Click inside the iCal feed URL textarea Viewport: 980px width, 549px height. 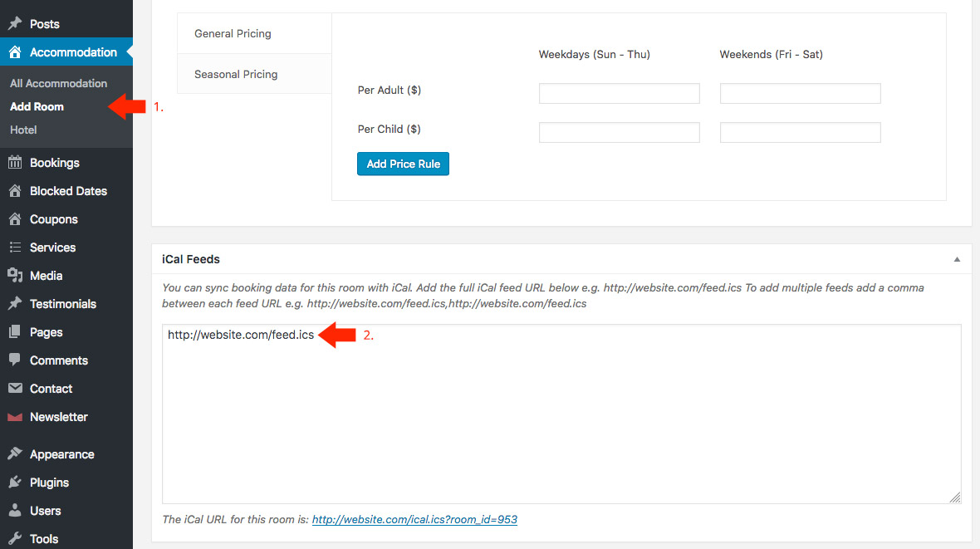point(561,415)
